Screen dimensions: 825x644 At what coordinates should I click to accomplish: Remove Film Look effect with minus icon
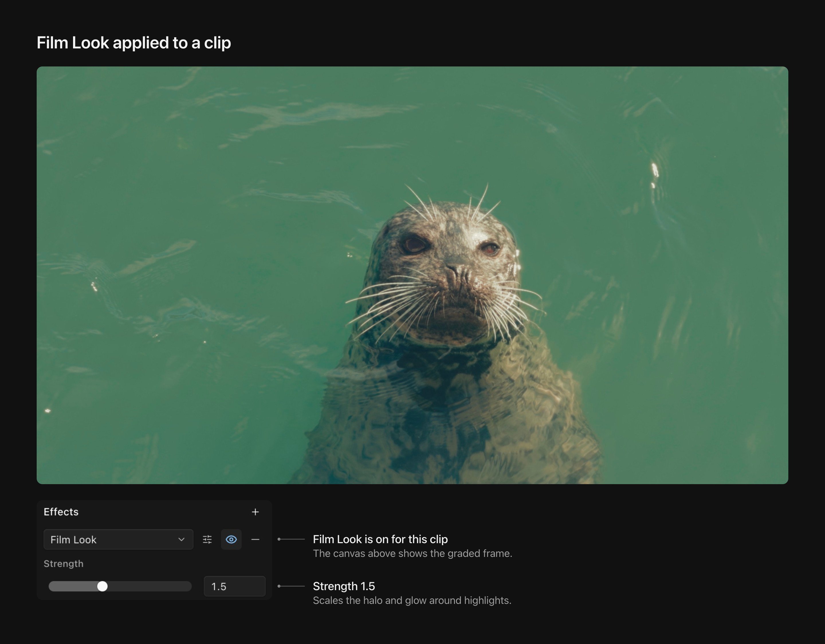(255, 539)
